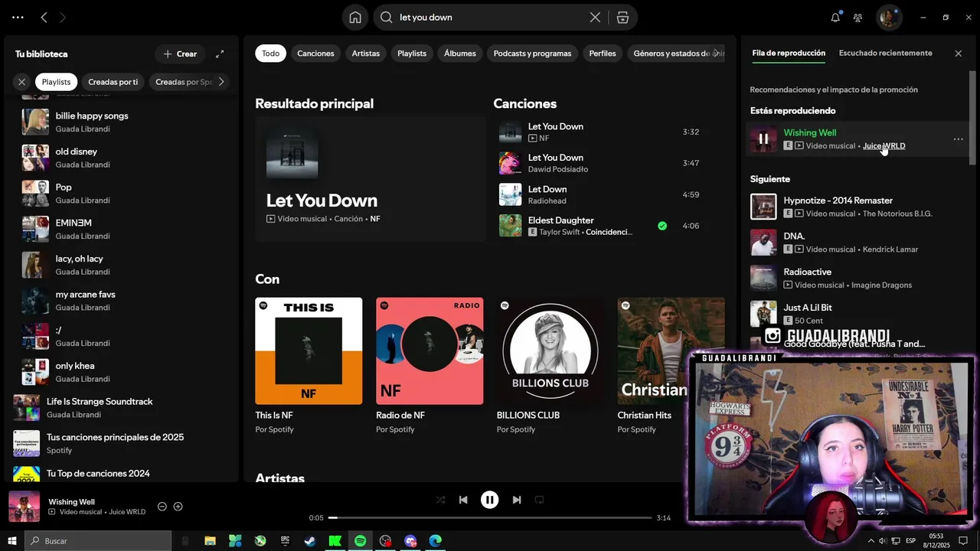Open the Radio de NF card

click(430, 367)
